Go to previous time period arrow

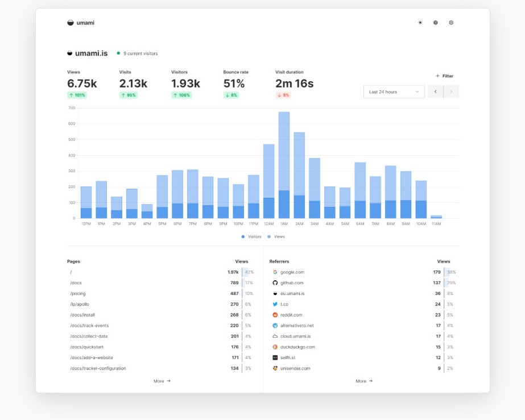(435, 92)
